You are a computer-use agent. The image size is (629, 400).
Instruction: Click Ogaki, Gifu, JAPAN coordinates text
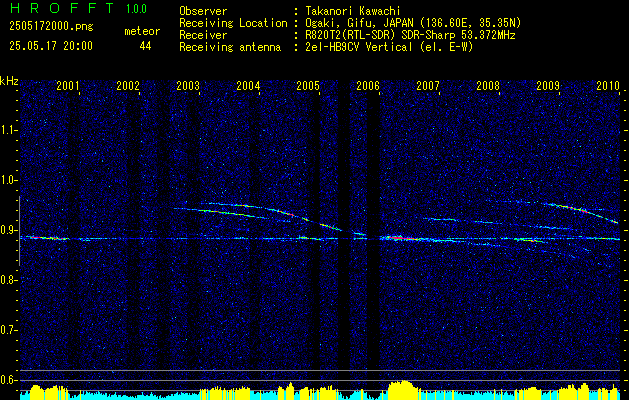[x=413, y=23]
